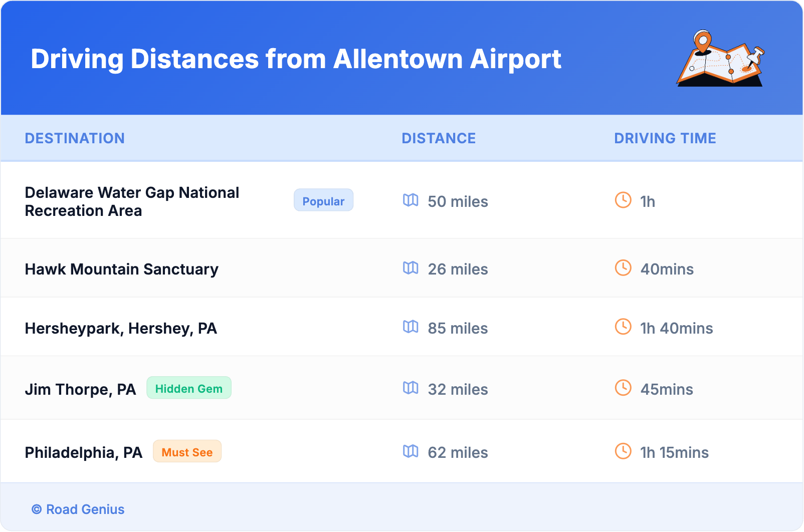The height and width of the screenshot is (532, 804).
Task: Click the clock icon beside 40mins
Action: tap(623, 268)
